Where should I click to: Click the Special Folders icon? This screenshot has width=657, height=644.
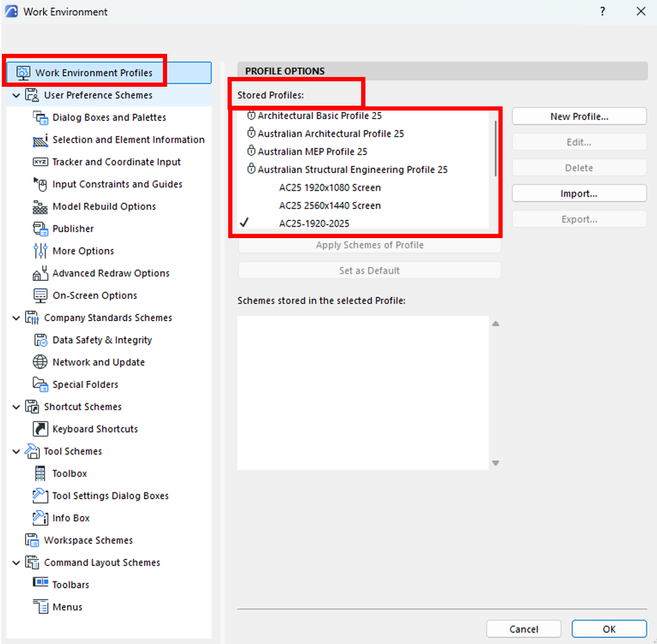coord(40,384)
